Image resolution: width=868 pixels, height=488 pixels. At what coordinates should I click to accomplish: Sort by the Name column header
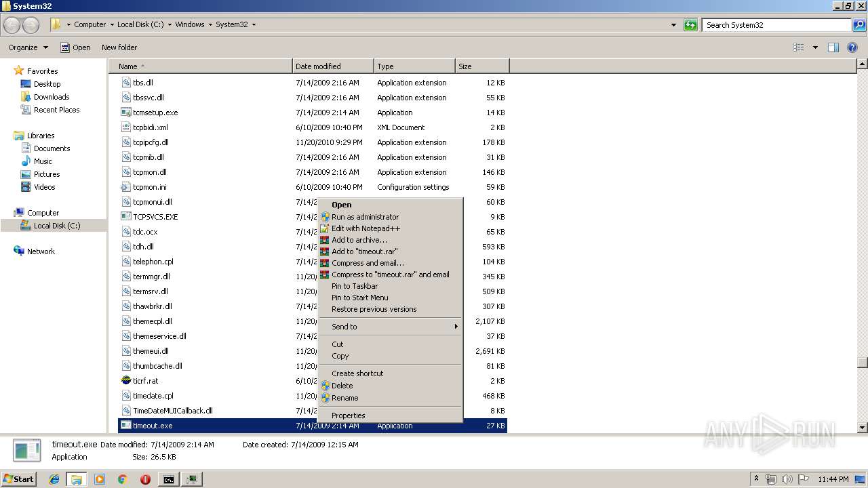tap(201, 66)
